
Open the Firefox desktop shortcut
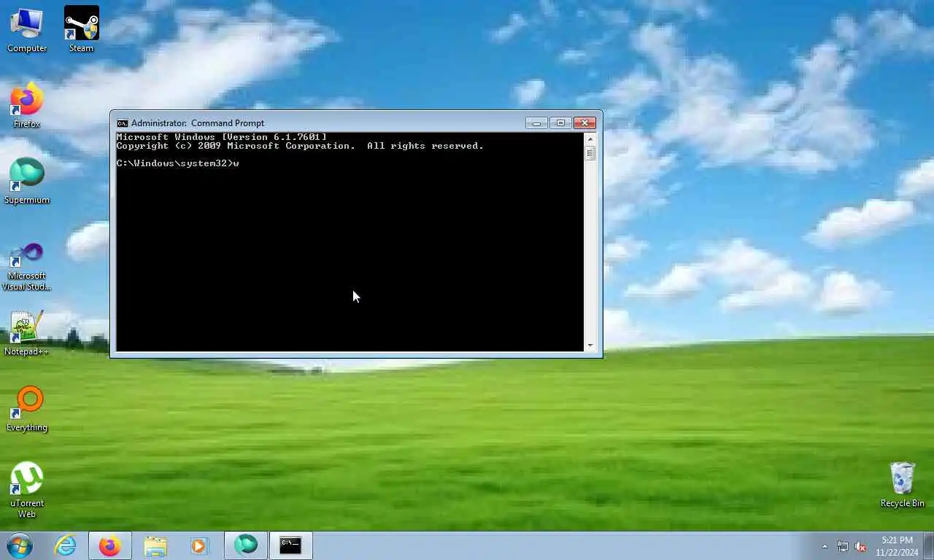coord(27,106)
